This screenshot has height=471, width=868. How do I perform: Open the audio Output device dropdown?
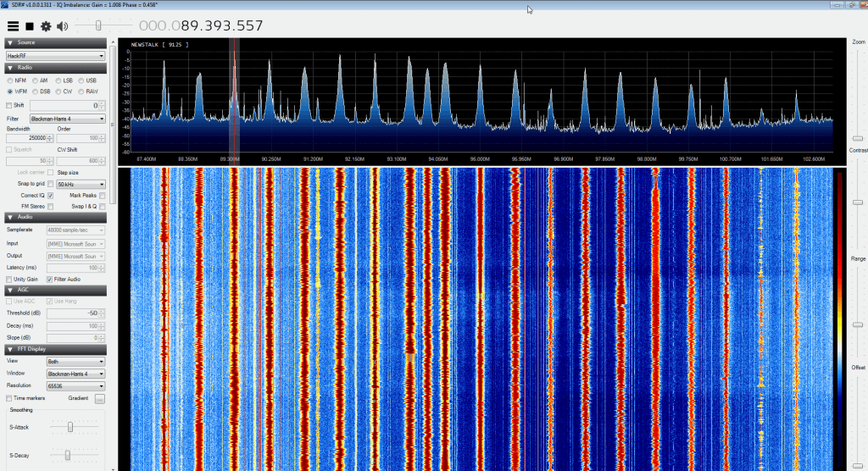[75, 257]
